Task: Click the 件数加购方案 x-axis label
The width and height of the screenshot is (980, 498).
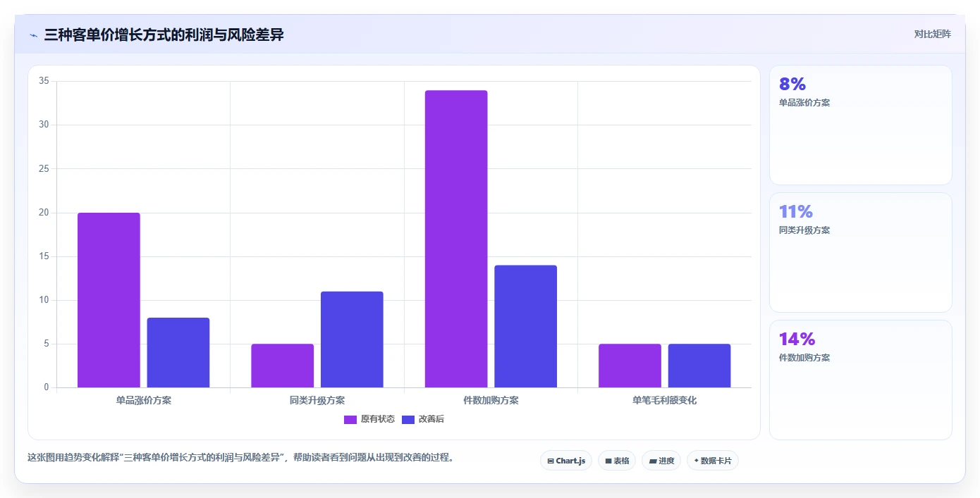Action: coord(491,400)
